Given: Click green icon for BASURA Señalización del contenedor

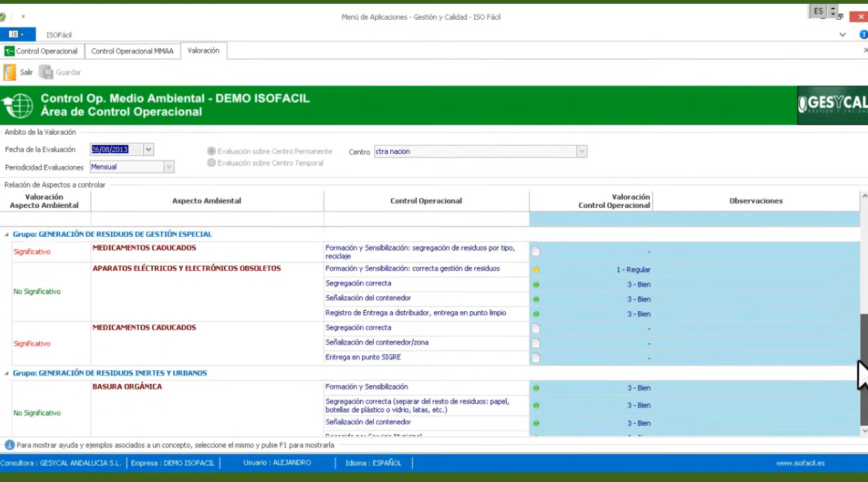Looking at the screenshot, I should coord(536,423).
